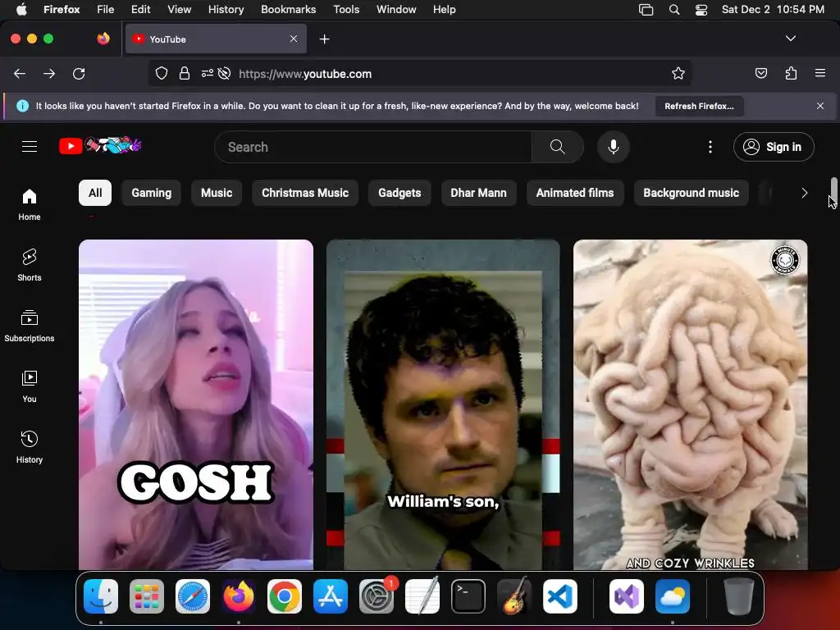
Task: Open Safari from the Dock
Action: point(193,596)
